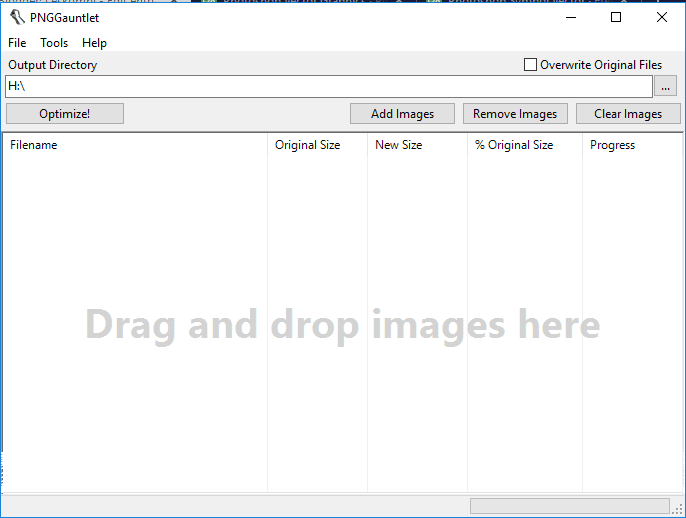The image size is (686, 518).
Task: Sort by Filename column header
Action: [135, 145]
